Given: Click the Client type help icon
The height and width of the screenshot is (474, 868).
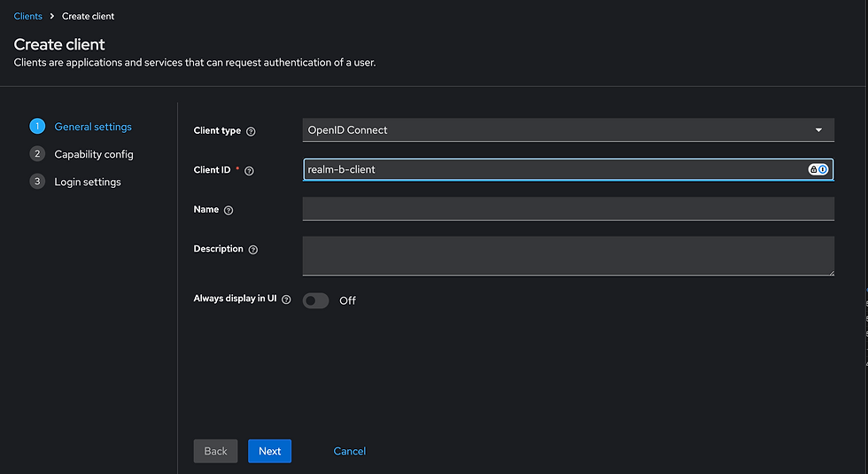Looking at the screenshot, I should (x=251, y=131).
